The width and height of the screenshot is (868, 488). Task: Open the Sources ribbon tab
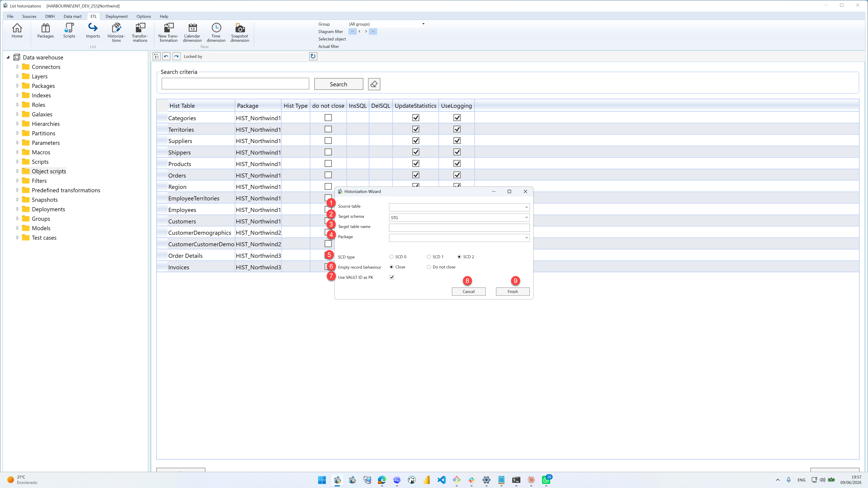point(29,16)
